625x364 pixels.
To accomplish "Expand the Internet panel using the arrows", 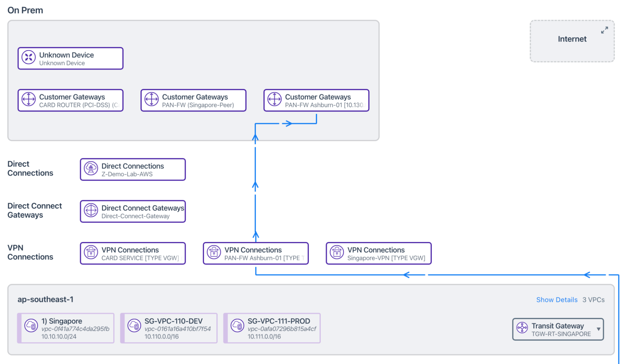I will click(605, 30).
